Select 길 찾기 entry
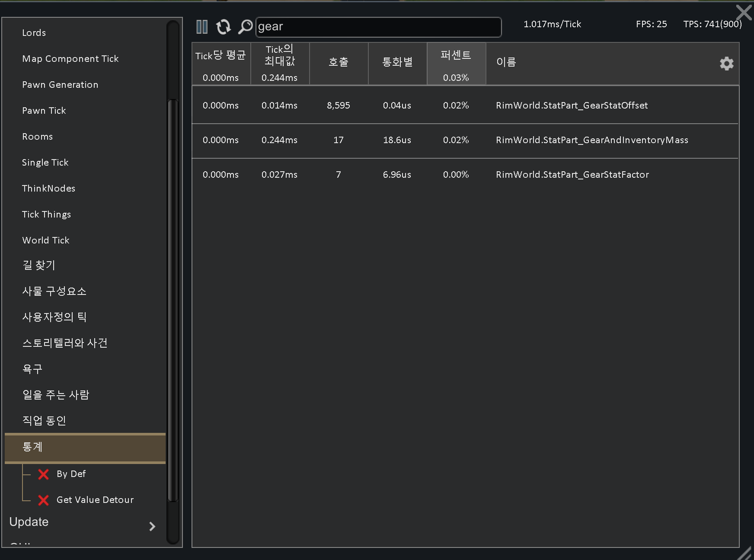 pyautogui.click(x=38, y=265)
